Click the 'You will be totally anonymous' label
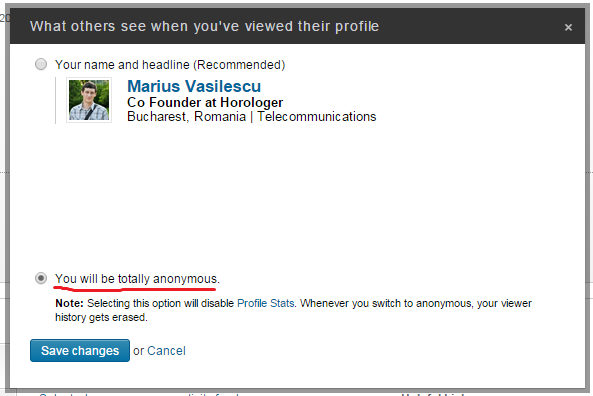593x396 pixels. click(x=137, y=279)
